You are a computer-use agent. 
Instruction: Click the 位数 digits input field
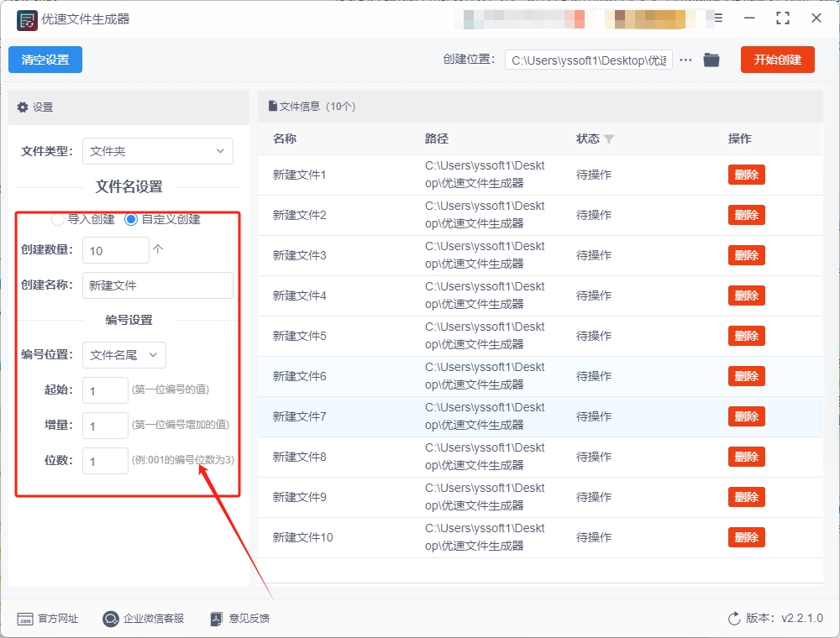[105, 460]
